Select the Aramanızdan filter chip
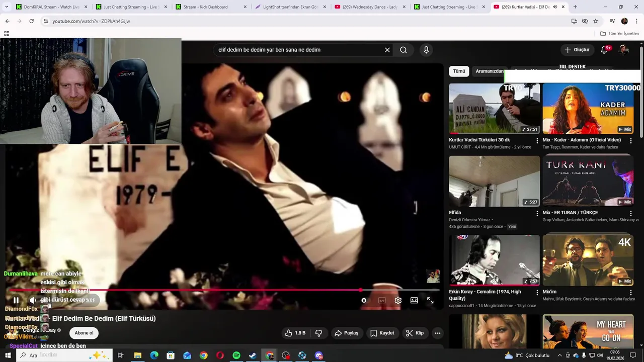Image resolution: width=644 pixels, height=362 pixels. (489, 71)
